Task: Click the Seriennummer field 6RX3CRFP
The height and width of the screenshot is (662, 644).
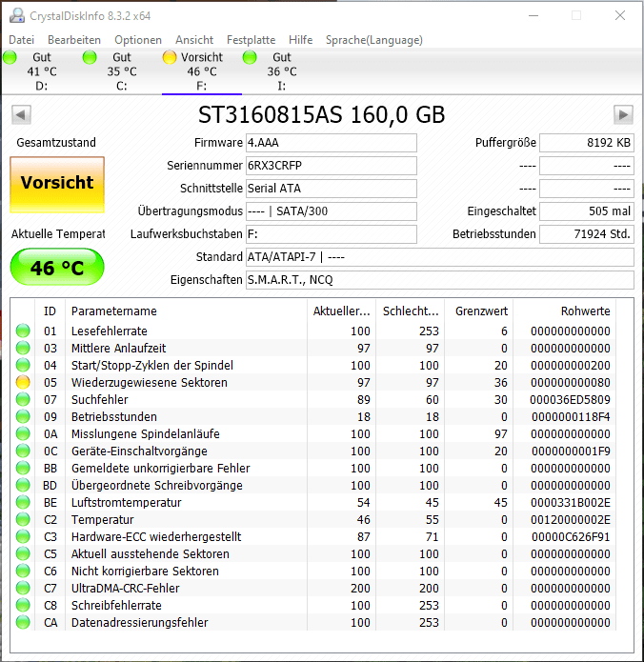Action: pyautogui.click(x=332, y=166)
